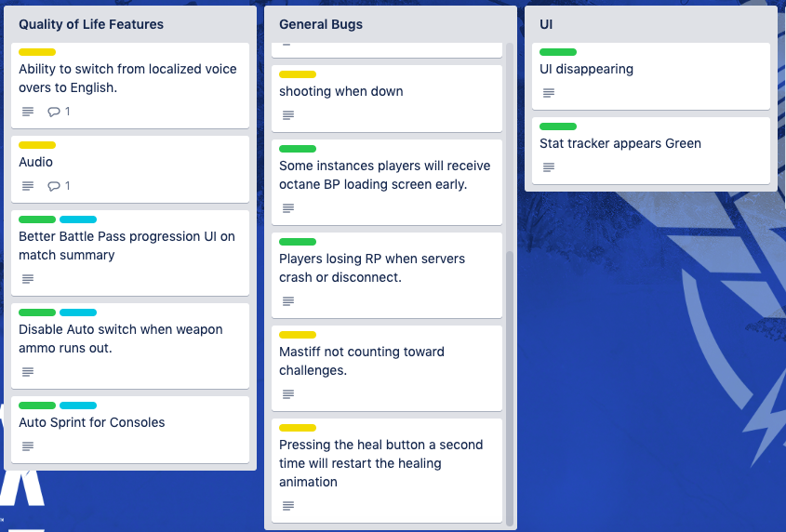Click comment icon on localized voice overs card

(x=54, y=112)
